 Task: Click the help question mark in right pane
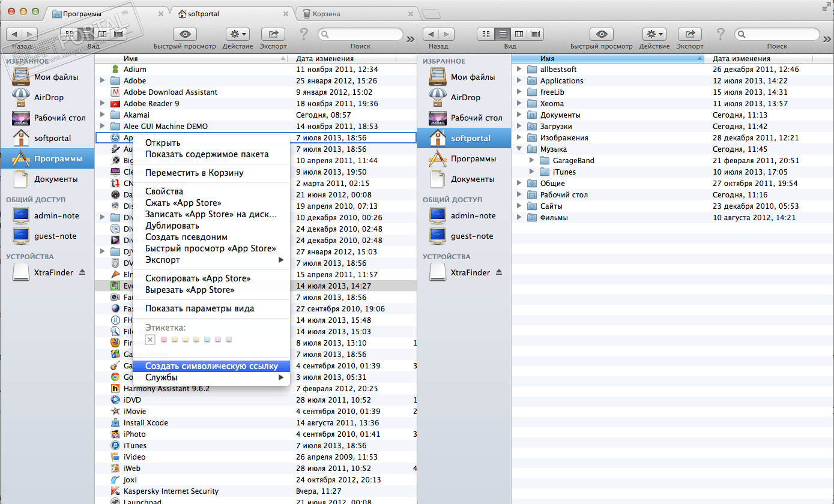pos(721,34)
